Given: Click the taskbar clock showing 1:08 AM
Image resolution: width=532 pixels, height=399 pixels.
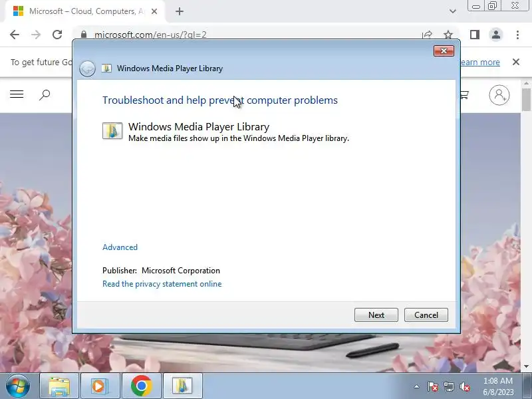Looking at the screenshot, I should coord(497,386).
